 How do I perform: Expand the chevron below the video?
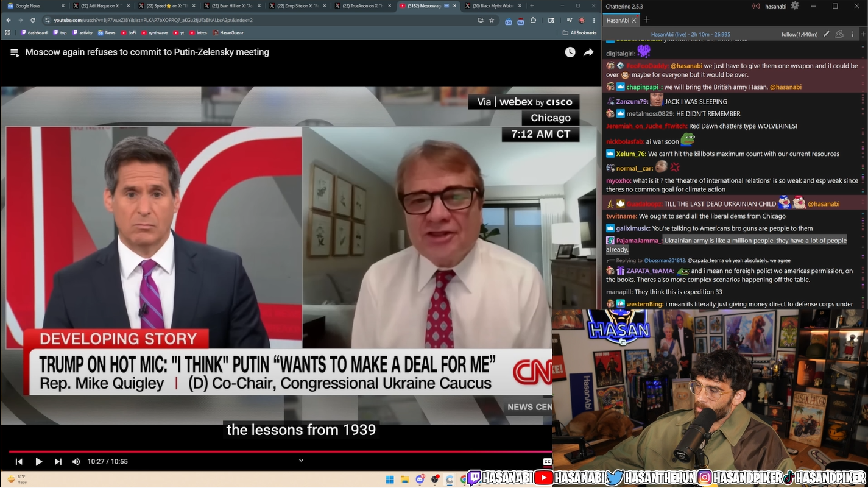[x=301, y=461]
